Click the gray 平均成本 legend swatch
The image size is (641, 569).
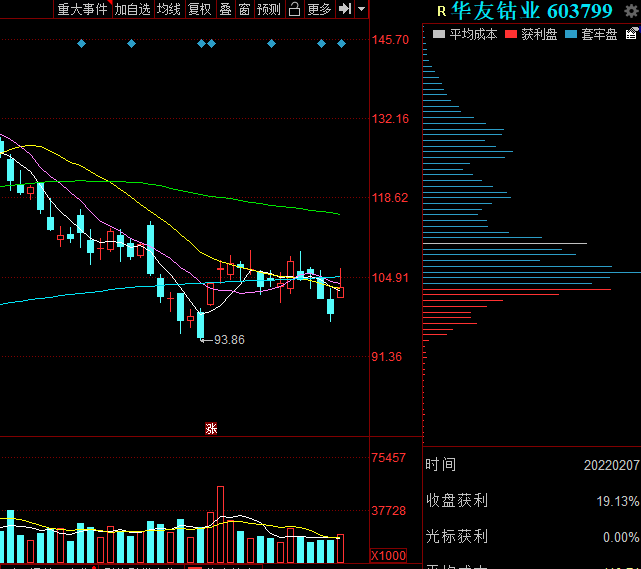point(439,34)
